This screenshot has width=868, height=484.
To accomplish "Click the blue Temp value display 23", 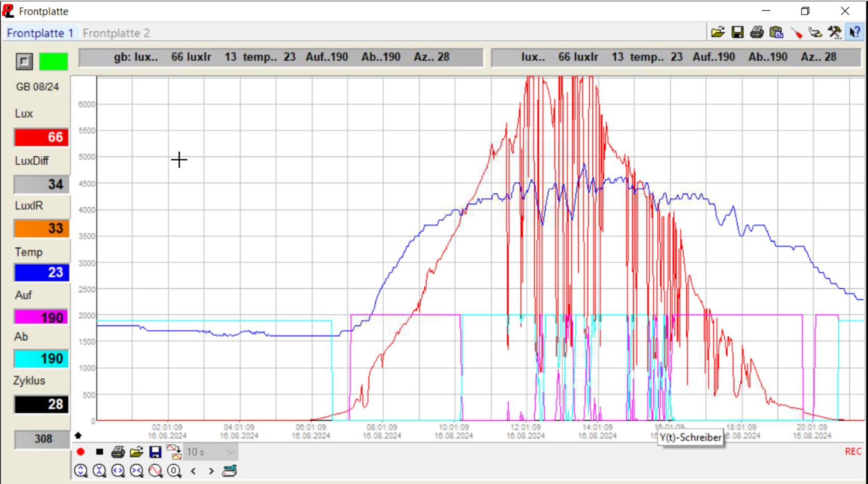I will pos(42,273).
